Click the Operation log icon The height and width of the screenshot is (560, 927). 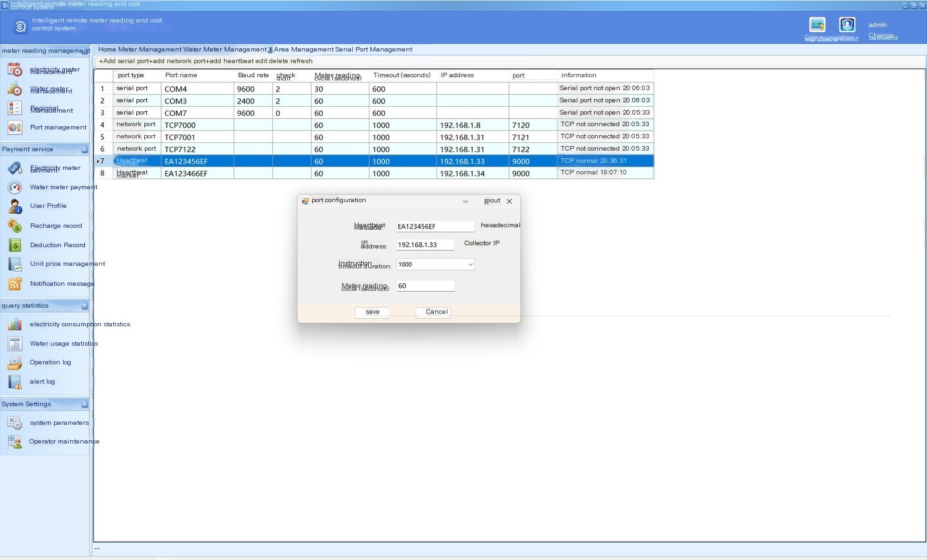point(15,362)
